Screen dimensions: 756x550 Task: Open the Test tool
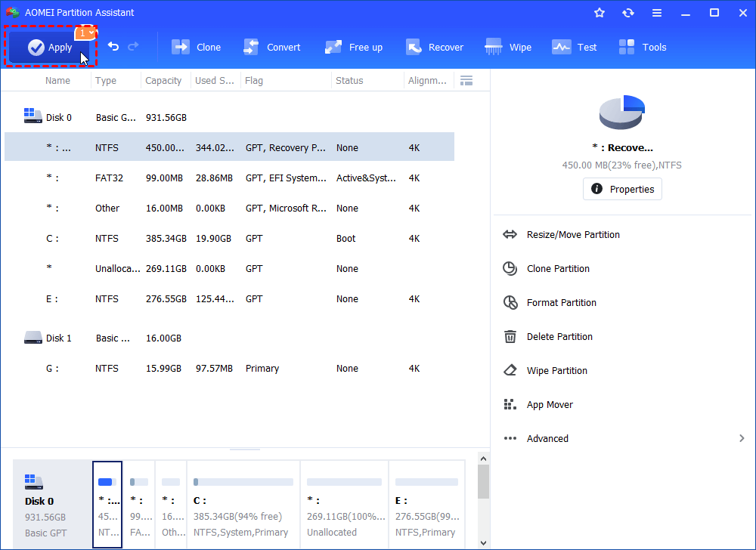[575, 47]
